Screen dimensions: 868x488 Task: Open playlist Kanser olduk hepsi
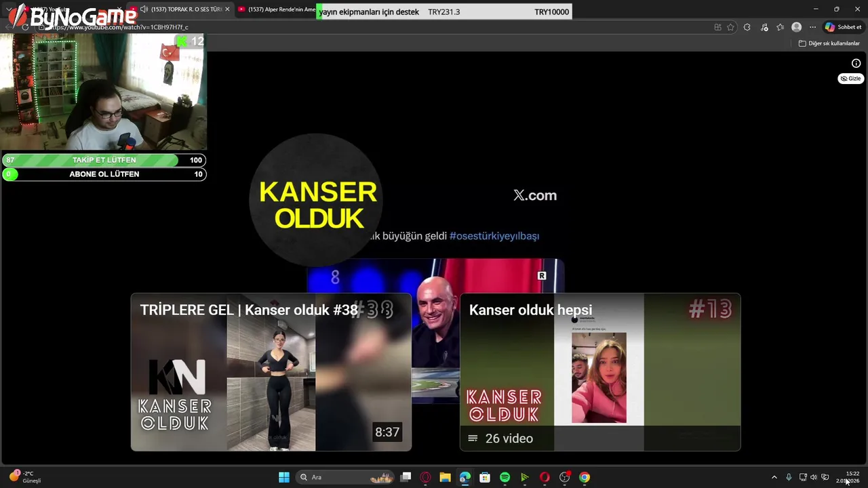(600, 372)
